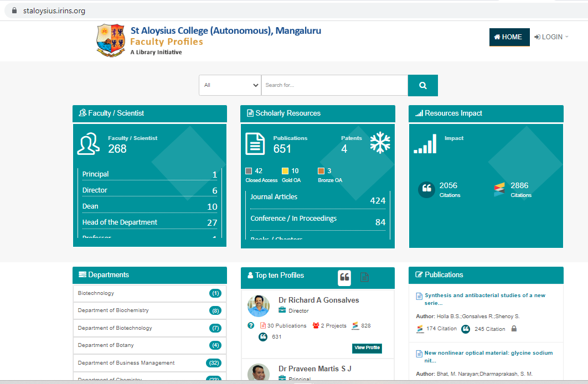The width and height of the screenshot is (588, 384).
Task: Click the document icon beside New nonlinear optical material
Action: (419, 354)
